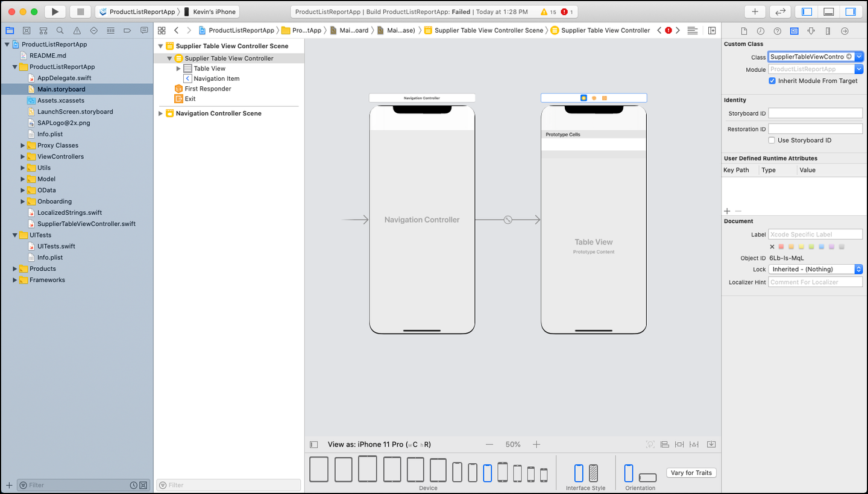This screenshot has width=868, height=494.
Task: Open SupplierTableViewController.swift file
Action: (86, 224)
